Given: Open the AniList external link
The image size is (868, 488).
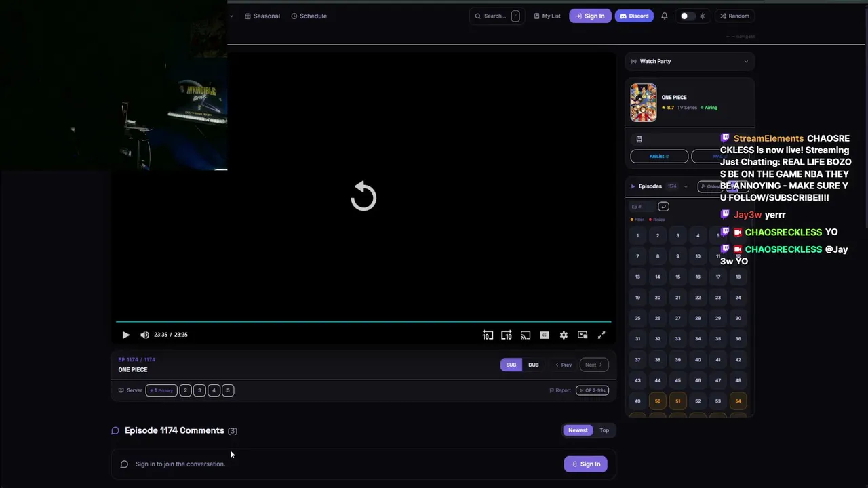Looking at the screenshot, I should pyautogui.click(x=659, y=157).
